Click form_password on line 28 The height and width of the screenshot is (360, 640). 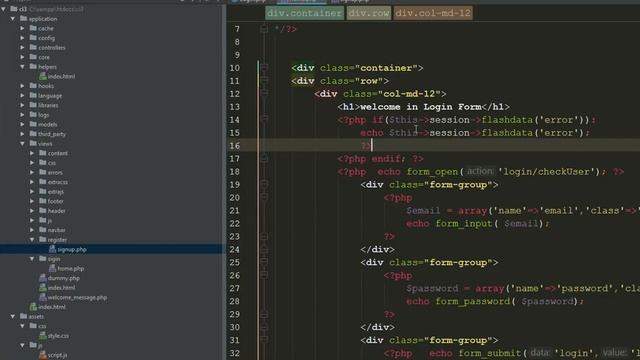tap(473, 301)
